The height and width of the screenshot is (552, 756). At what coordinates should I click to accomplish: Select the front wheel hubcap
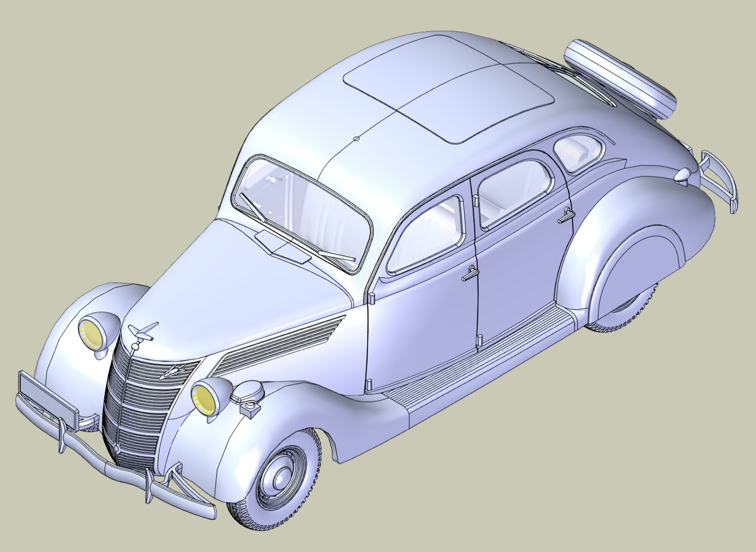tap(282, 478)
